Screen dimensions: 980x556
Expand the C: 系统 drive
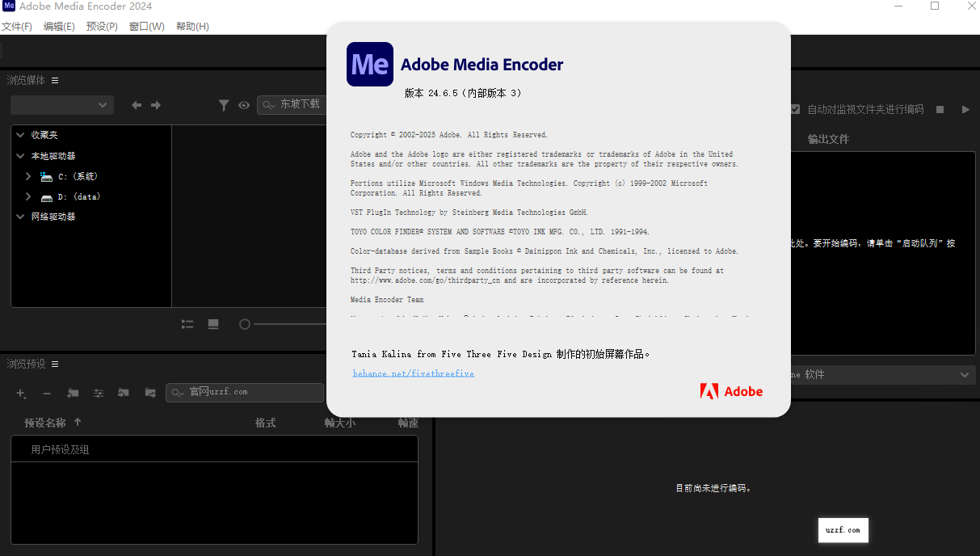[28, 175]
